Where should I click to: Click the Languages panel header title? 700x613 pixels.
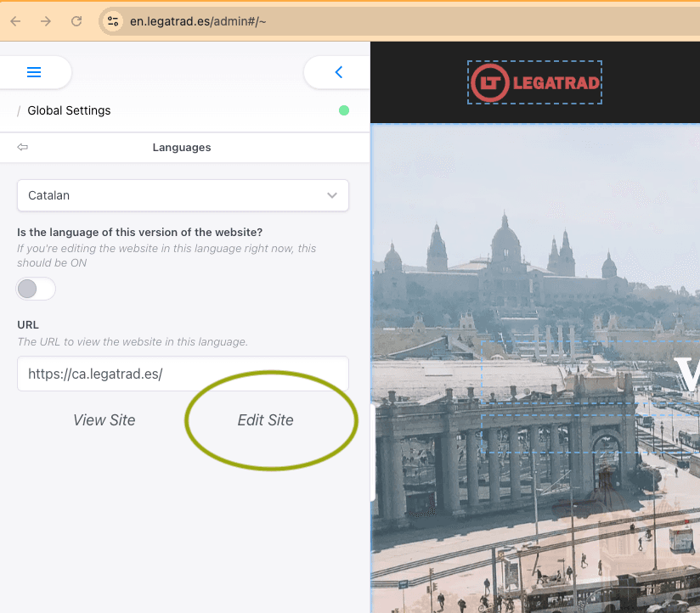pyautogui.click(x=182, y=147)
